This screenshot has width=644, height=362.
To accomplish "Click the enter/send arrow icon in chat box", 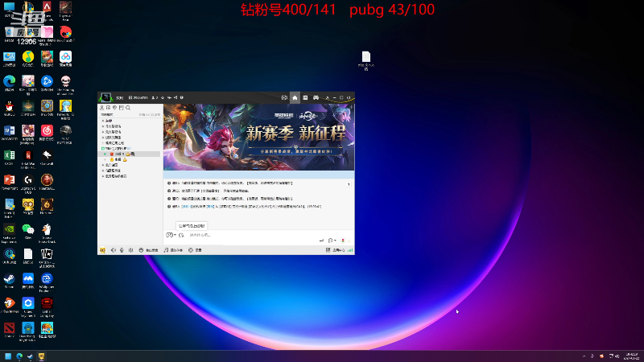I will click(x=321, y=240).
